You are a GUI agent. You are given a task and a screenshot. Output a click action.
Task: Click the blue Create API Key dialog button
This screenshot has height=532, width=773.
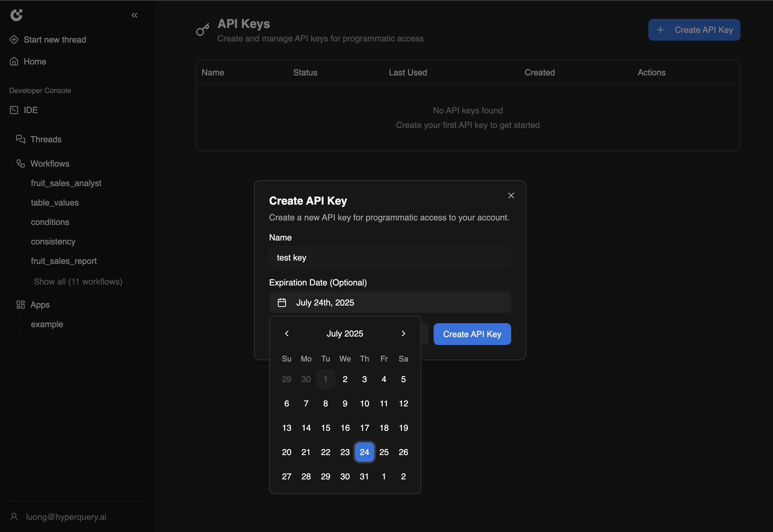click(x=472, y=334)
